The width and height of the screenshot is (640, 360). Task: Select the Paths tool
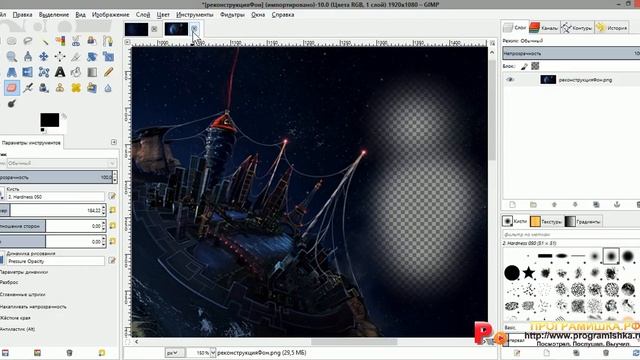(108, 41)
